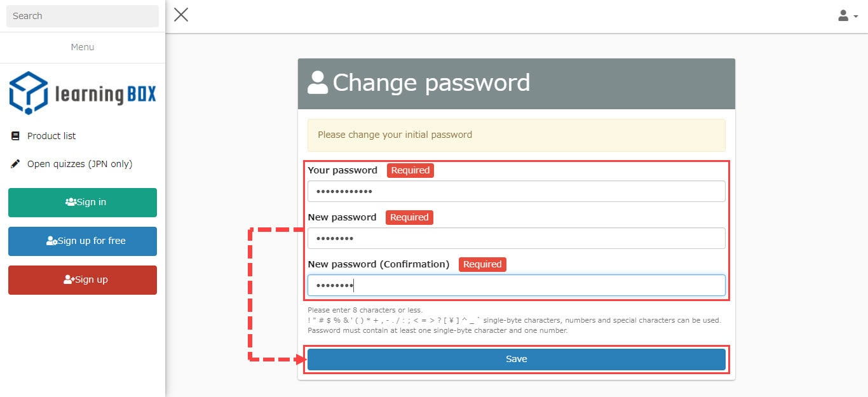Image resolution: width=868 pixels, height=397 pixels.
Task: Click the book icon beside Product list
Action: click(16, 136)
